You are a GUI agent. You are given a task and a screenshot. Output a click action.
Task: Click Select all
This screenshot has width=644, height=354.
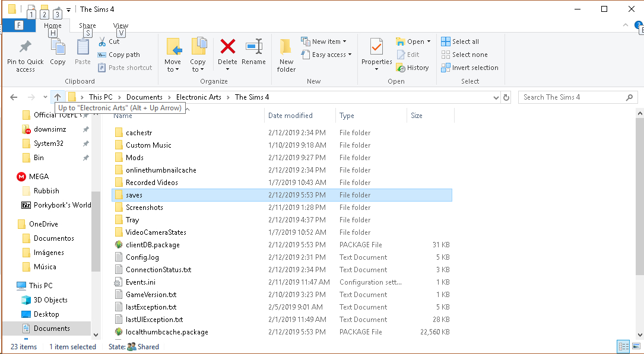(x=460, y=42)
